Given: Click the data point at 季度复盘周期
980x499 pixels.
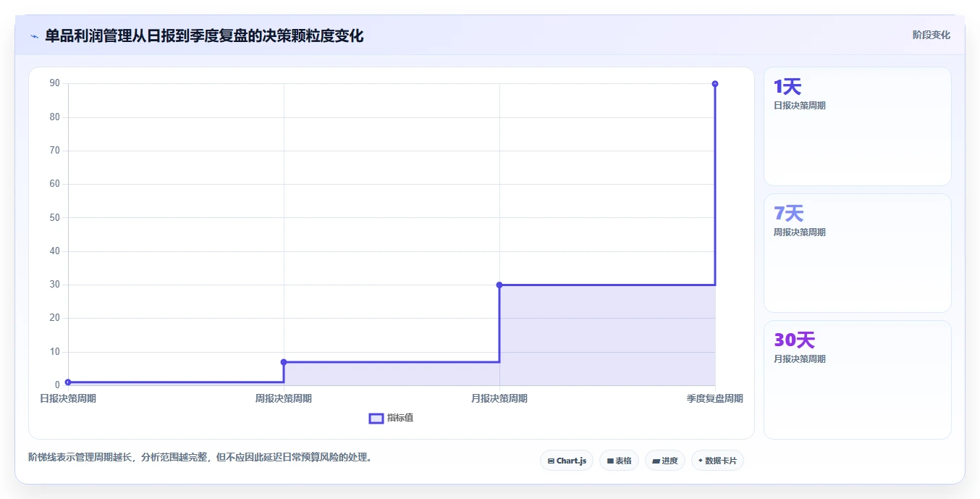Looking at the screenshot, I should pos(715,84).
